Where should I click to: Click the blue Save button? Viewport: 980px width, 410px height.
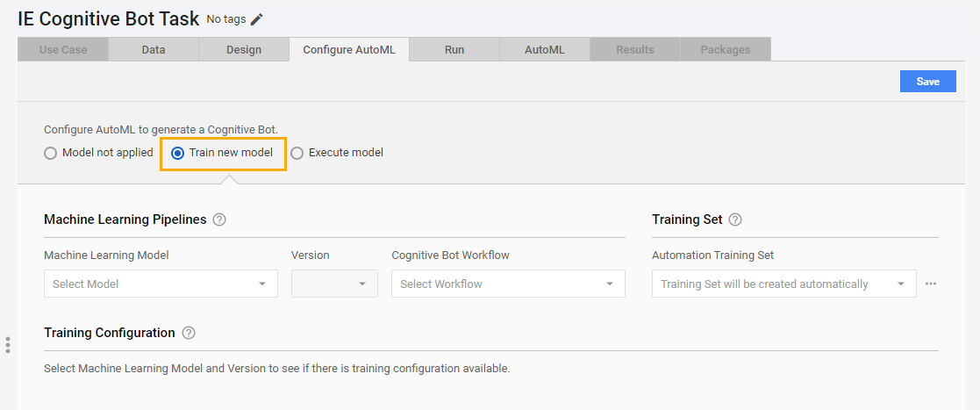(928, 82)
